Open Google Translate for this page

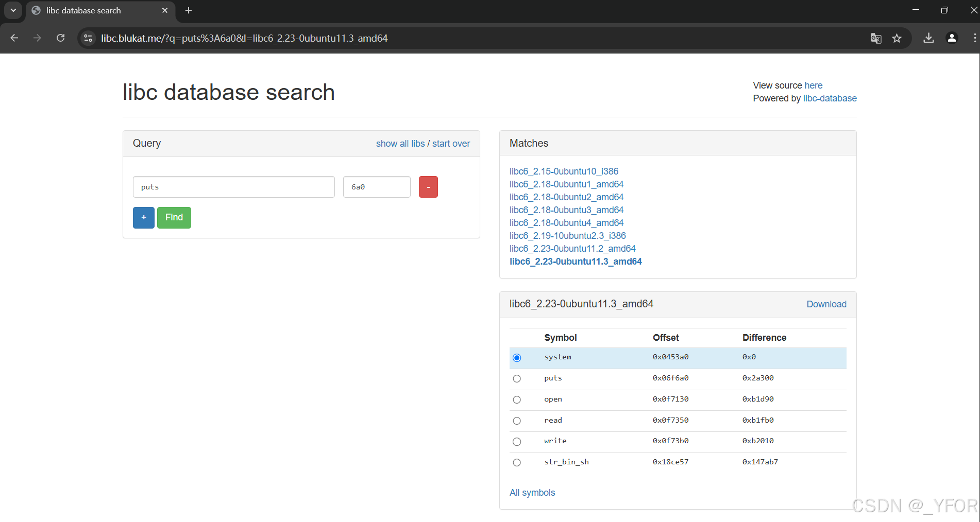point(875,38)
